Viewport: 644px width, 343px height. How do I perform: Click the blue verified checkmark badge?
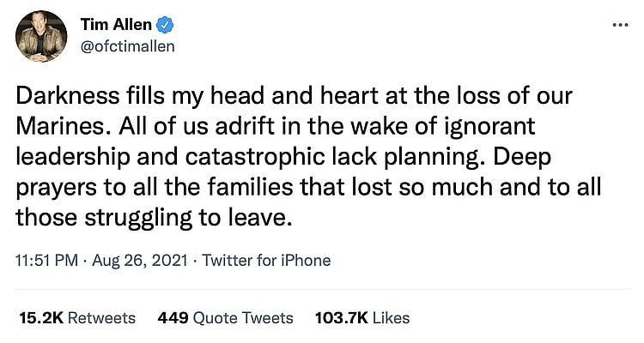[x=171, y=24]
